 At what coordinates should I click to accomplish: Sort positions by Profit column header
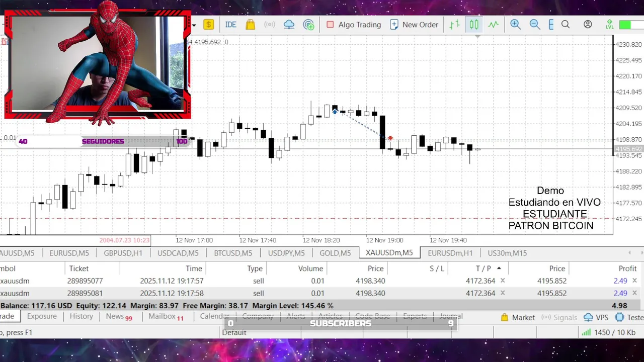point(627,268)
